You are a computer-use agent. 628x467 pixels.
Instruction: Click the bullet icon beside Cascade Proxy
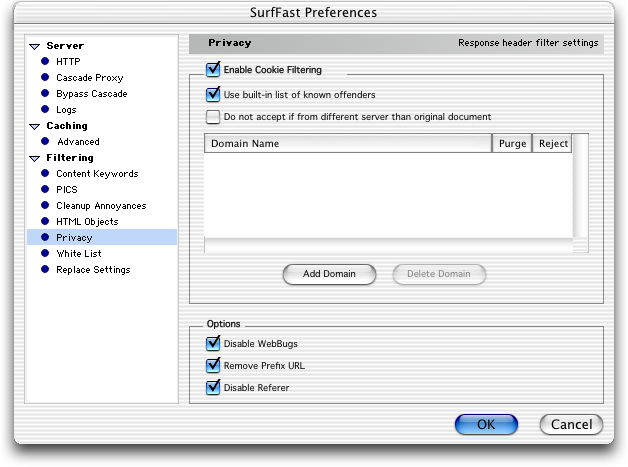click(45, 77)
